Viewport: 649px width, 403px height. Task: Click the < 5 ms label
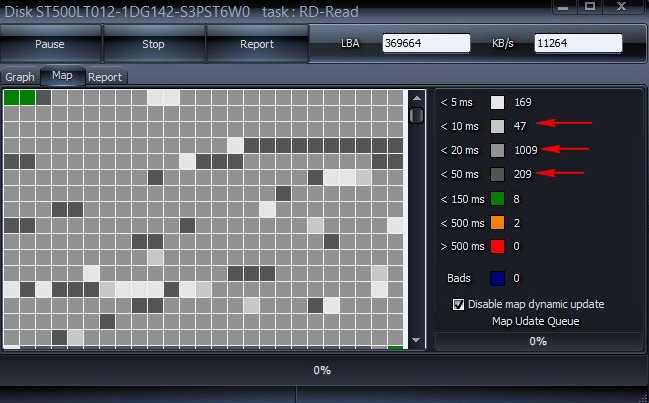pos(457,102)
